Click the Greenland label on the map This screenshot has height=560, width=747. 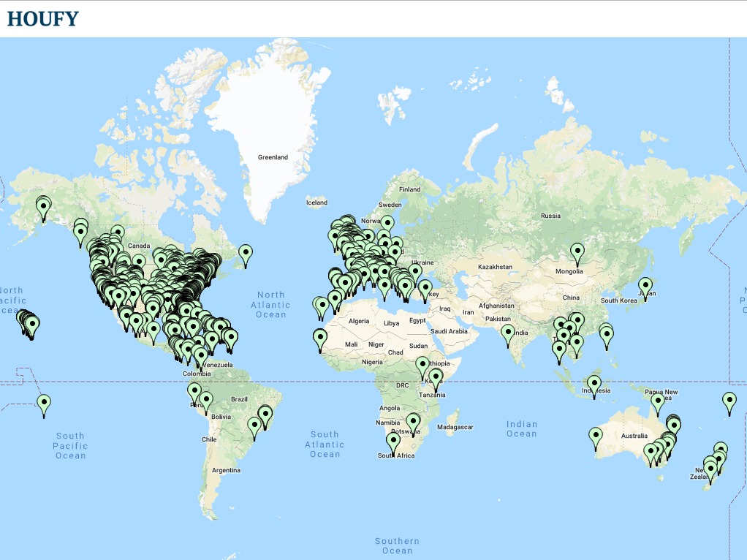pos(273,157)
